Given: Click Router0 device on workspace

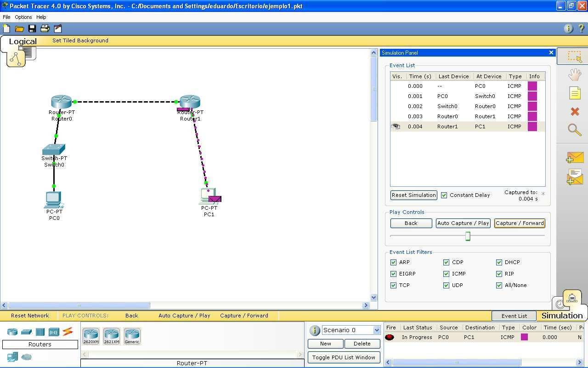Looking at the screenshot, I should tap(62, 102).
